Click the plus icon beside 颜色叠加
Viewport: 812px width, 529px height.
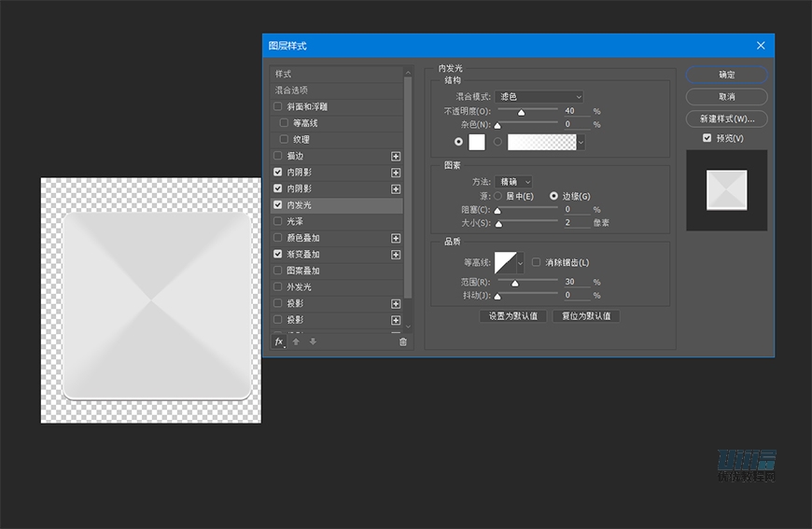coord(396,238)
